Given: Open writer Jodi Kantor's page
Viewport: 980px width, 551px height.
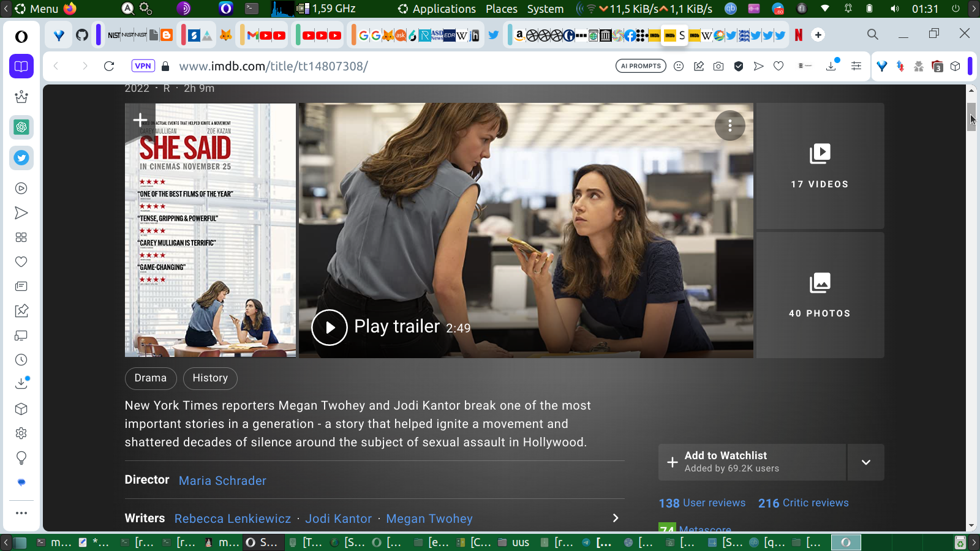Looking at the screenshot, I should [x=339, y=519].
